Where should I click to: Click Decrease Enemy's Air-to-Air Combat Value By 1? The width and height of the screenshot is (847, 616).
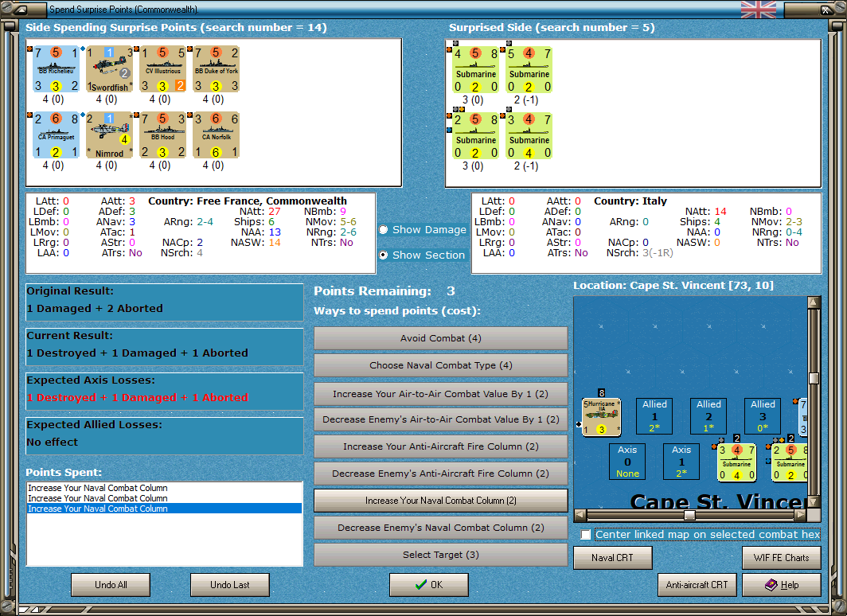(441, 419)
